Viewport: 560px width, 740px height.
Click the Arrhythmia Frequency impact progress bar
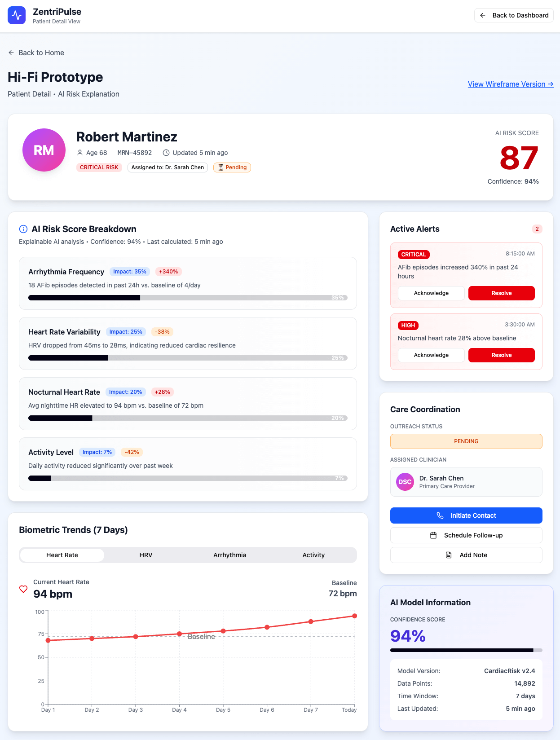click(x=188, y=298)
